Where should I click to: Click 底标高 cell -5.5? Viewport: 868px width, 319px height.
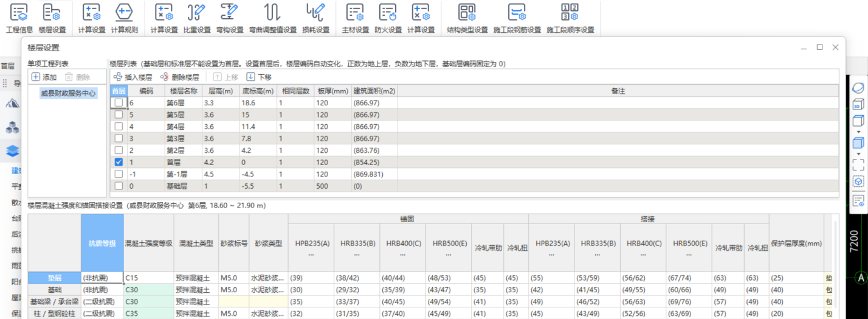[258, 186]
